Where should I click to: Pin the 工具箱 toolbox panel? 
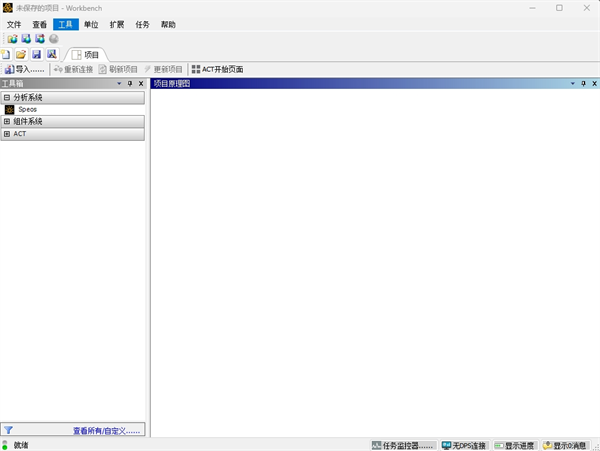click(x=130, y=84)
